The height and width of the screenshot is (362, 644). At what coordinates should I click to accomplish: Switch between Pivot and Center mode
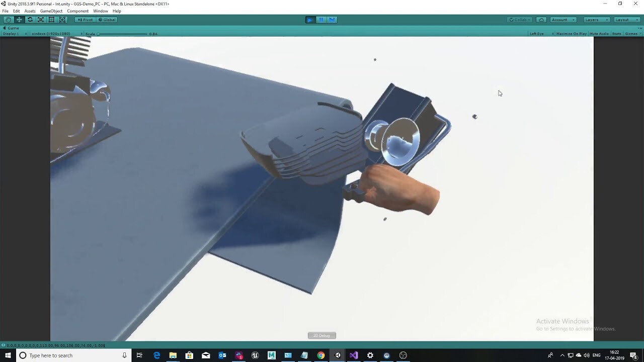(x=84, y=19)
